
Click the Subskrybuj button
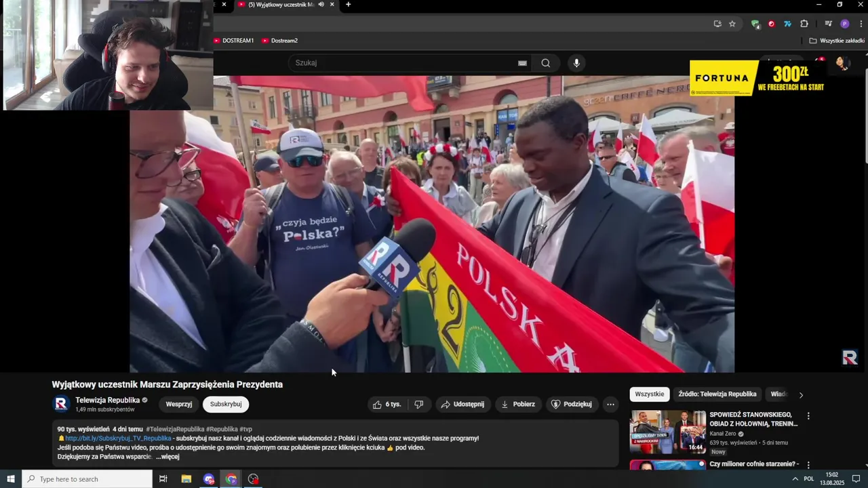(x=226, y=404)
